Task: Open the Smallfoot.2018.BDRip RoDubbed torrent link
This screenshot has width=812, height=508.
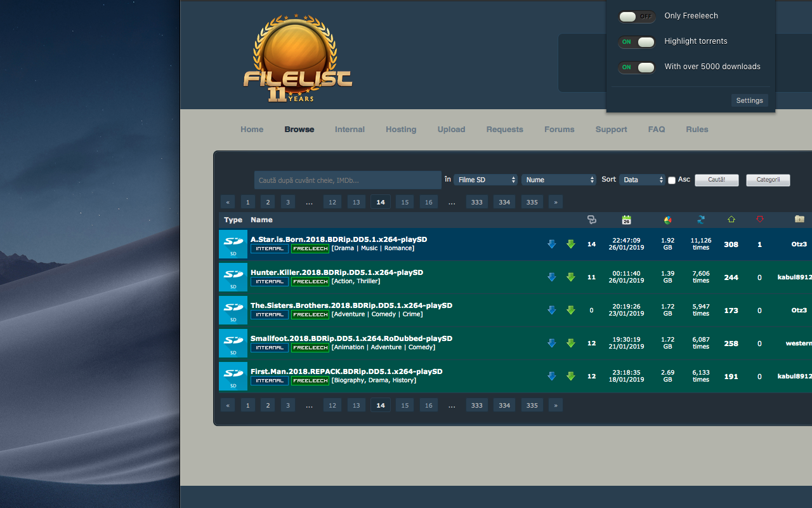Action: pyautogui.click(x=351, y=338)
